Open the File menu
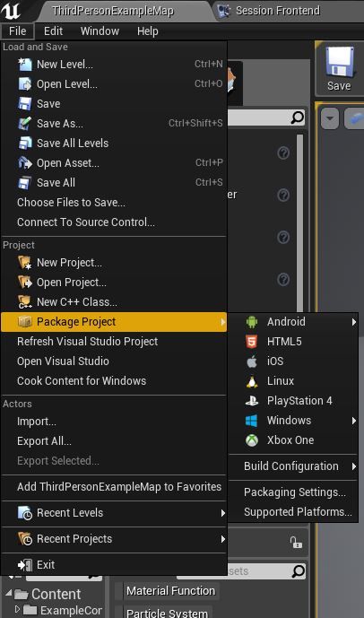The image size is (364, 618). (x=17, y=30)
